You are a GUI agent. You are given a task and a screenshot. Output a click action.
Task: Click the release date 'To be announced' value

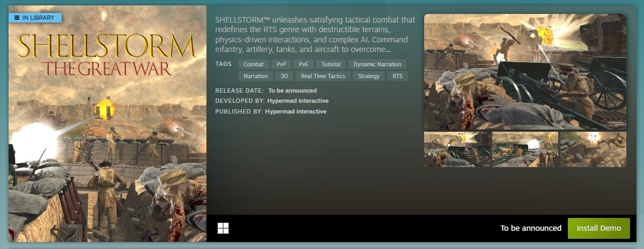[292, 90]
